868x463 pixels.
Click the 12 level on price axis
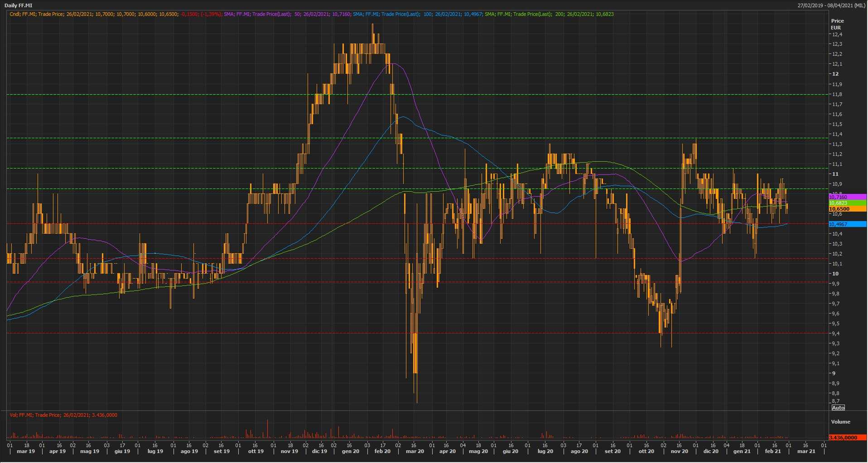pyautogui.click(x=835, y=74)
